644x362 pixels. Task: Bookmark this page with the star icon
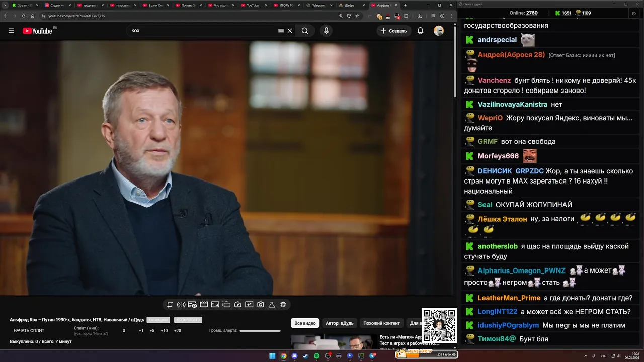point(357,16)
